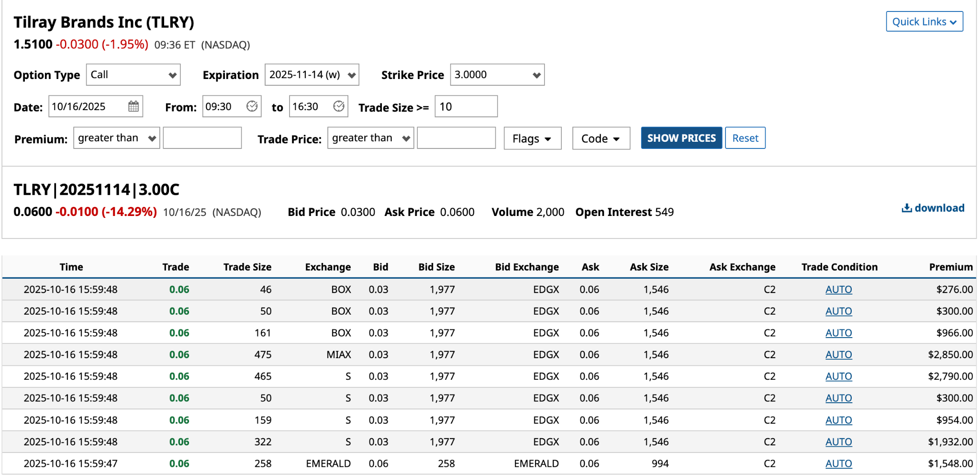
Task: Click the clock icon in the to time field
Action: pyautogui.click(x=339, y=106)
